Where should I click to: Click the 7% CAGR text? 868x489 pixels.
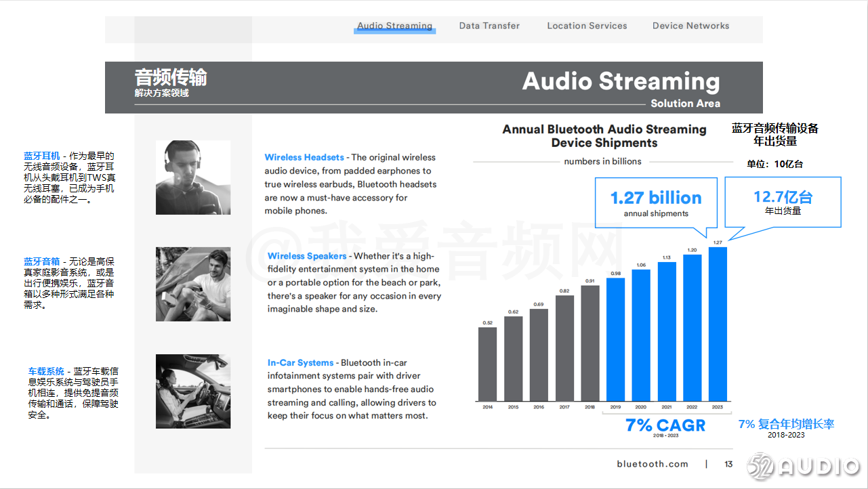click(665, 425)
